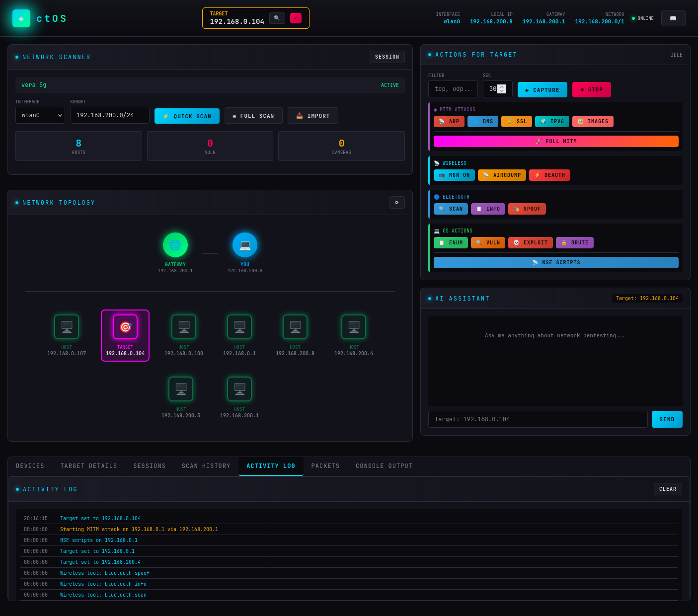This screenshot has width=698, height=616.
Task: Clear the activity log
Action: (x=668, y=489)
